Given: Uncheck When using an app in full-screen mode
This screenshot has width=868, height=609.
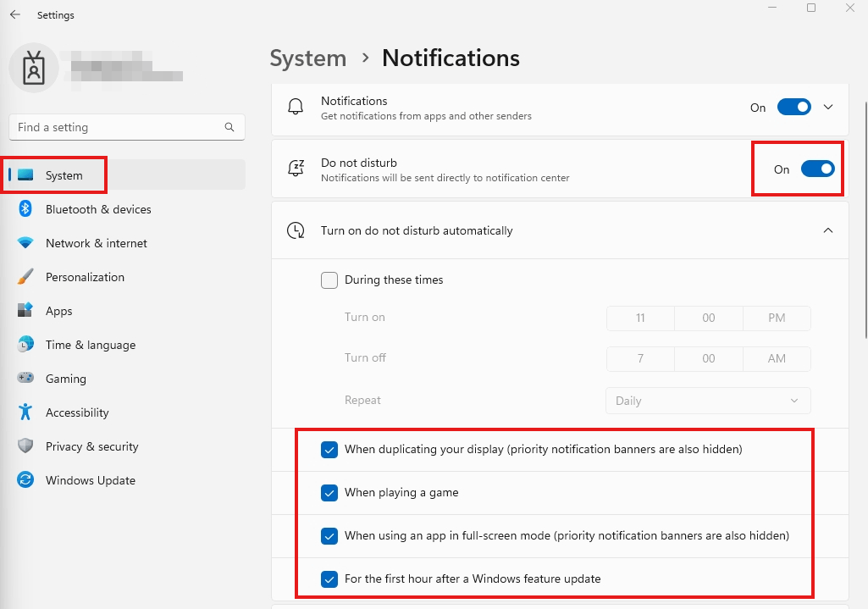Looking at the screenshot, I should (x=329, y=536).
